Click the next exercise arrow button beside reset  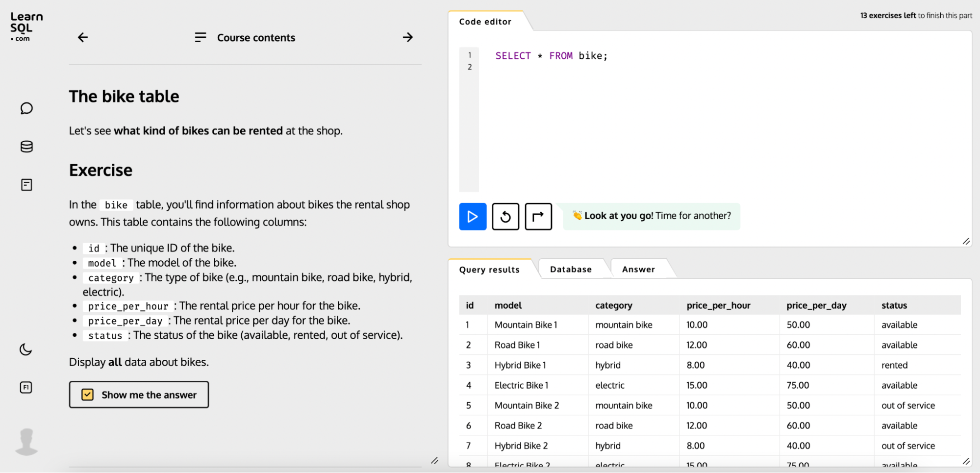coord(538,217)
